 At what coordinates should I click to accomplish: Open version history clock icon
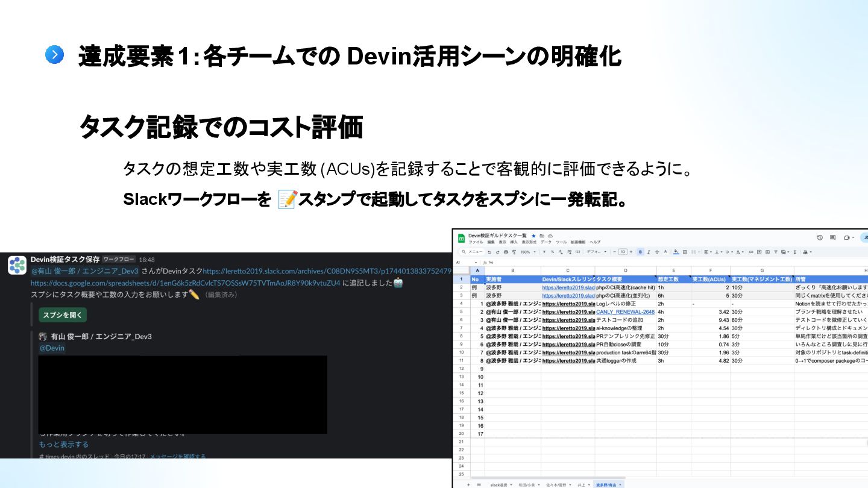820,237
